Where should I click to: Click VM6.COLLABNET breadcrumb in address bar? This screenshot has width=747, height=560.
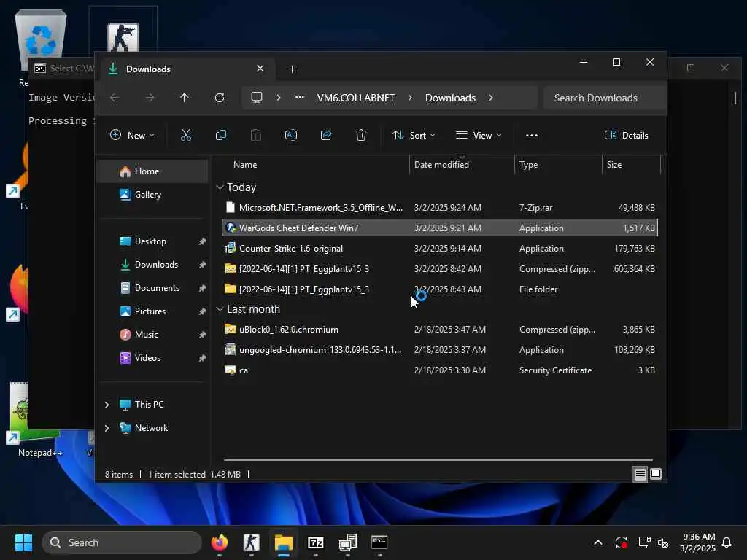(356, 98)
